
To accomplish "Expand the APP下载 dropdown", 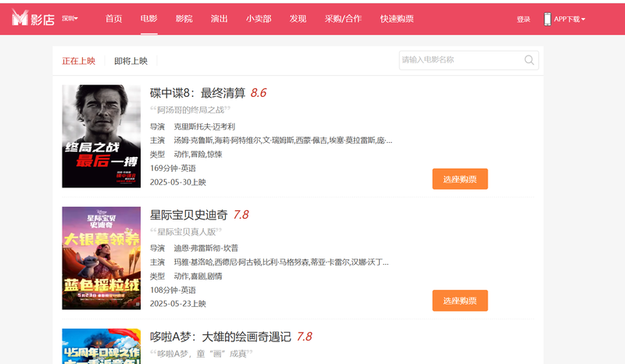I will click(570, 19).
